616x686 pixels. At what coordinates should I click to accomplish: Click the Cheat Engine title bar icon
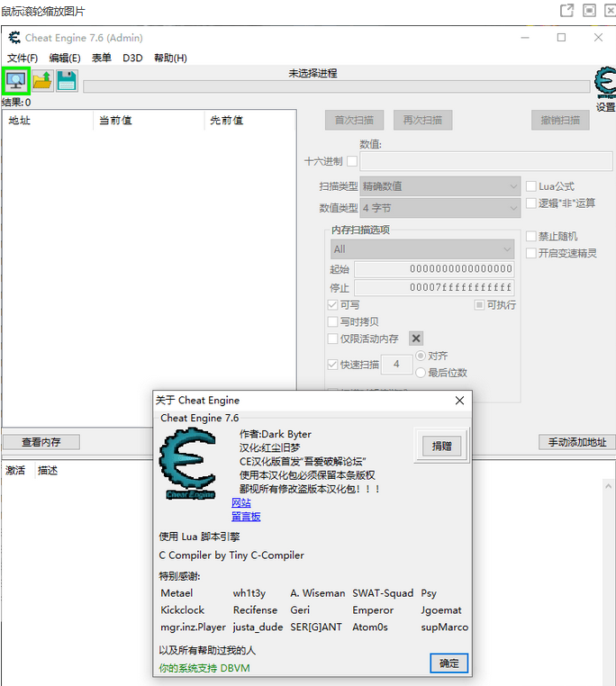click(14, 38)
